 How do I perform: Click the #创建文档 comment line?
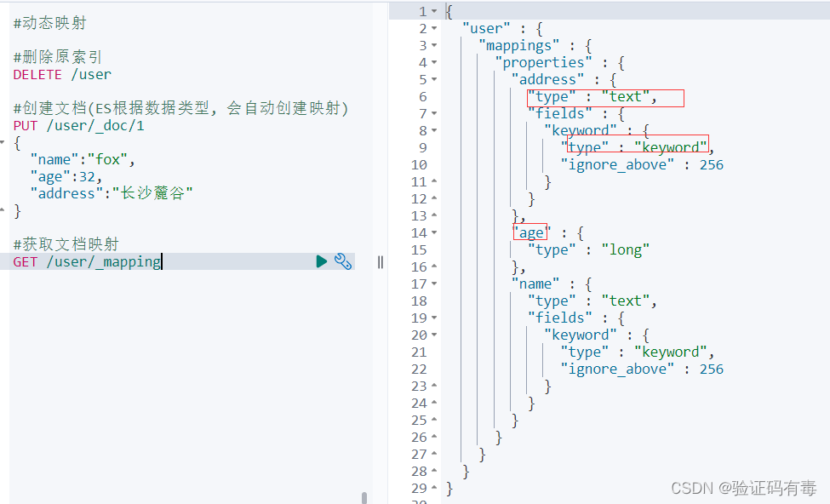click(181, 108)
